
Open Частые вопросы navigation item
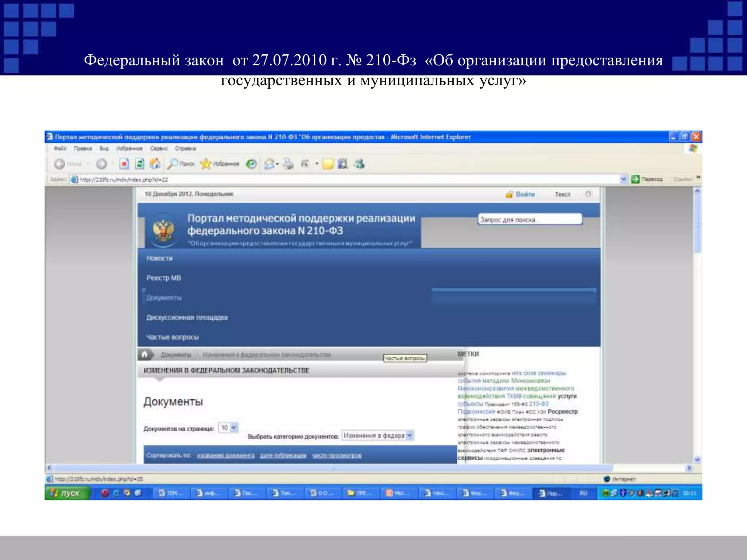[173, 337]
